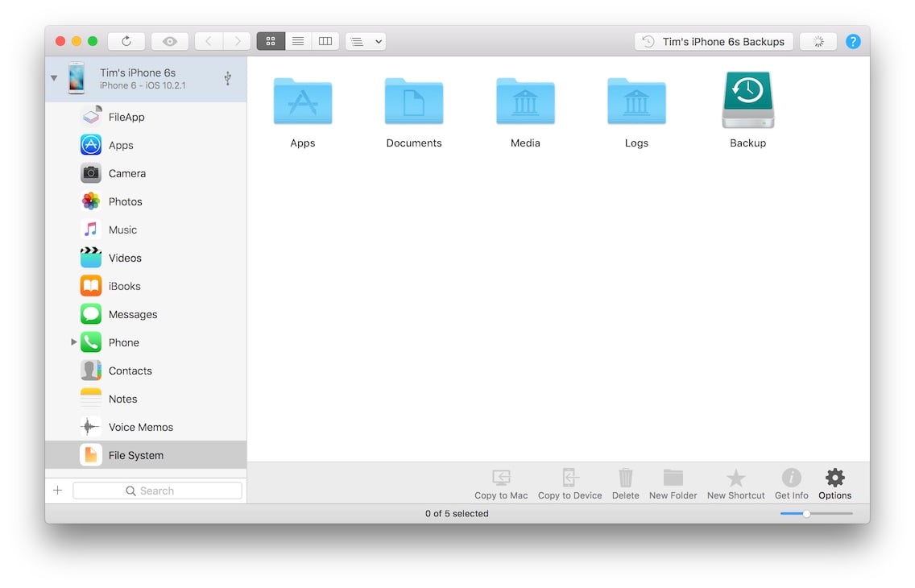915x588 pixels.
Task: Click the sidebar Search field
Action: [x=158, y=491]
